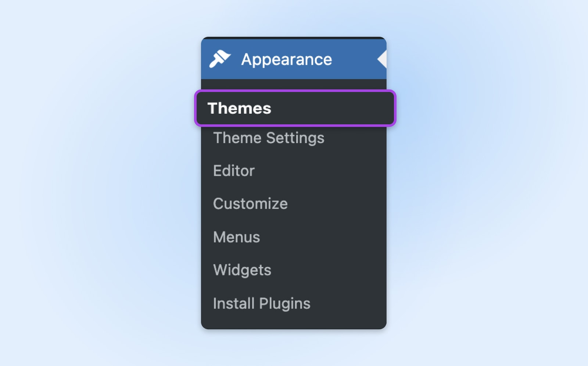Go to the Editor page
This screenshot has width=588, height=366.
[234, 171]
